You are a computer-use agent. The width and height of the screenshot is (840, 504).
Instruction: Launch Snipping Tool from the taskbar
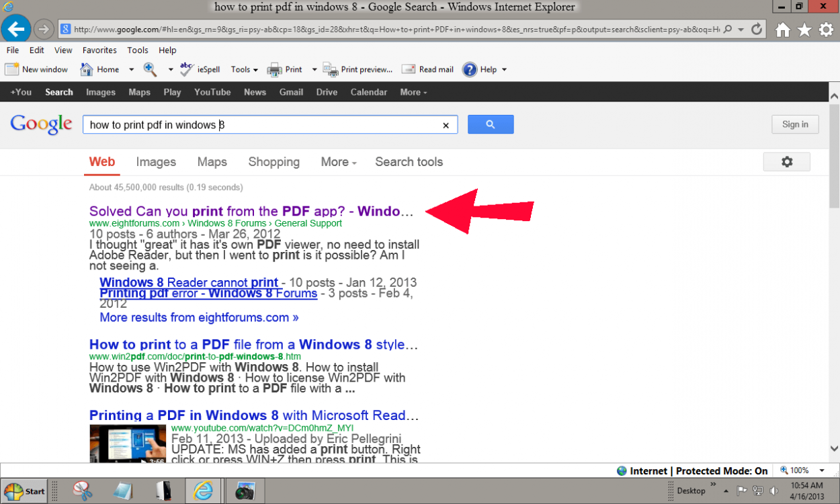coord(81,491)
